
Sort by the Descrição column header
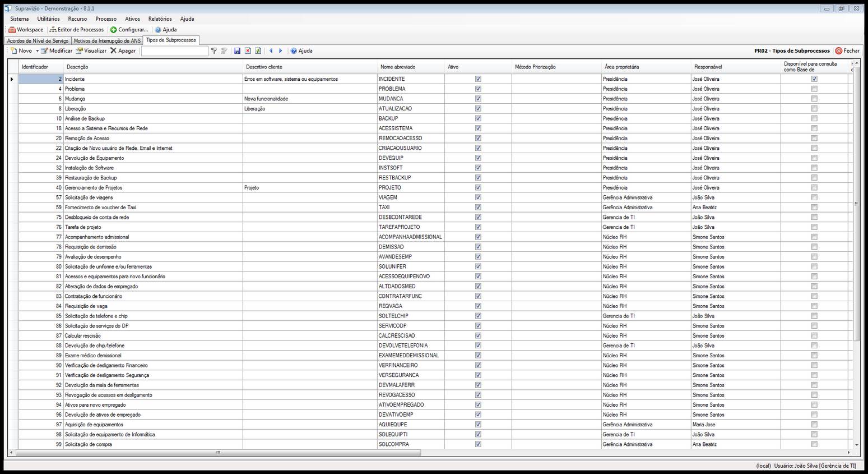(x=153, y=67)
